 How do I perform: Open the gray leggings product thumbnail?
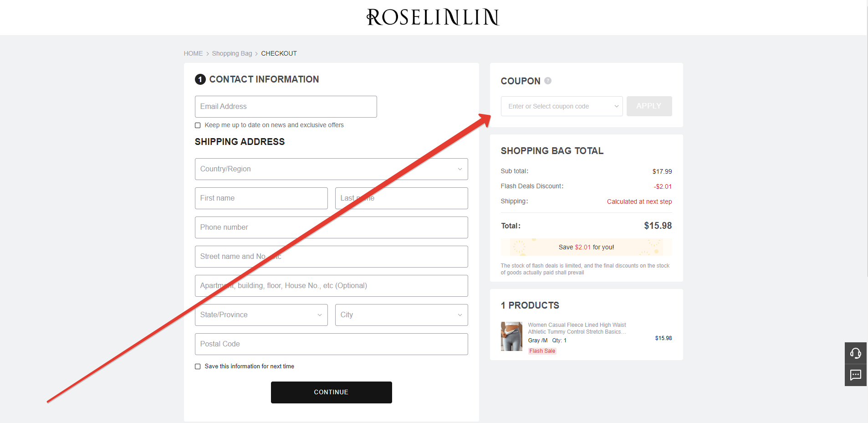(511, 336)
